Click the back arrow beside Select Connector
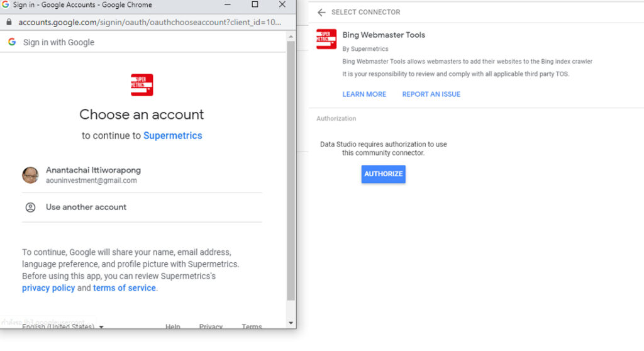 (x=321, y=13)
